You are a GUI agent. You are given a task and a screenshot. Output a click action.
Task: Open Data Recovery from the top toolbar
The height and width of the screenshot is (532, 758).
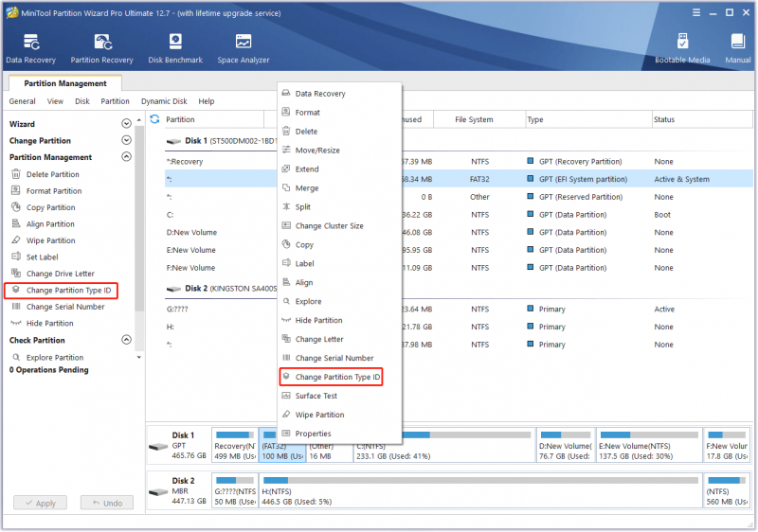coord(30,48)
